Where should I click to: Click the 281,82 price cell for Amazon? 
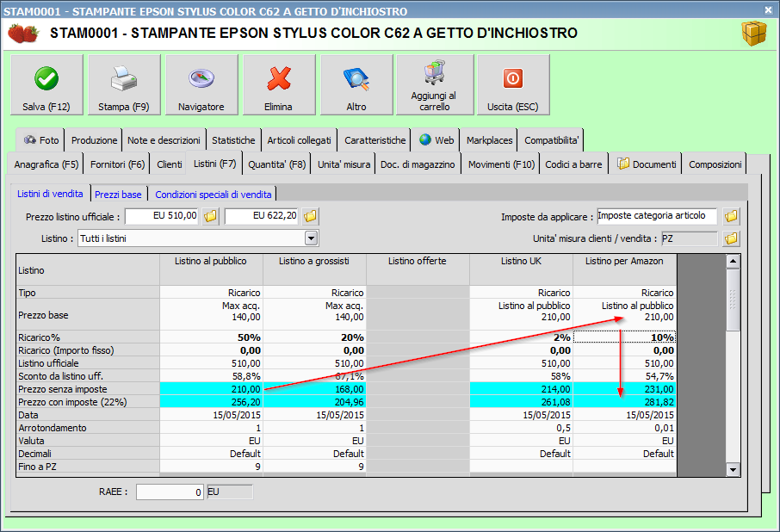pyautogui.click(x=625, y=402)
